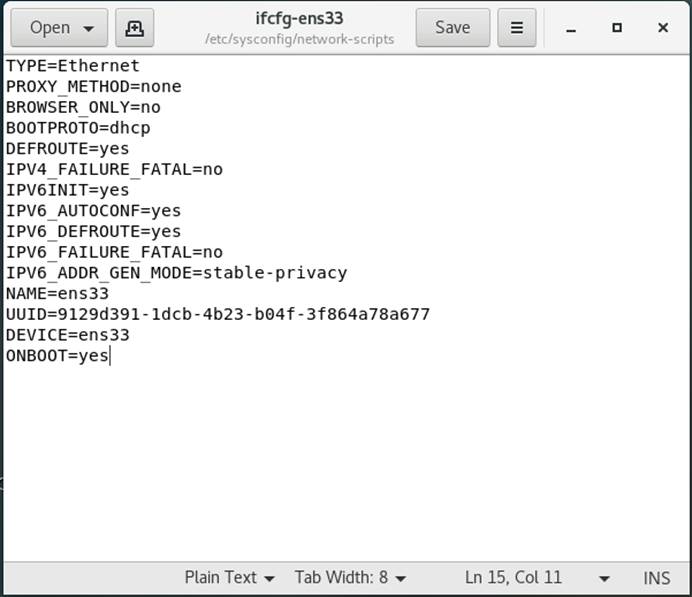Place cursor on ONBOOT=yes line
This screenshot has height=597, width=692.
[57, 356]
